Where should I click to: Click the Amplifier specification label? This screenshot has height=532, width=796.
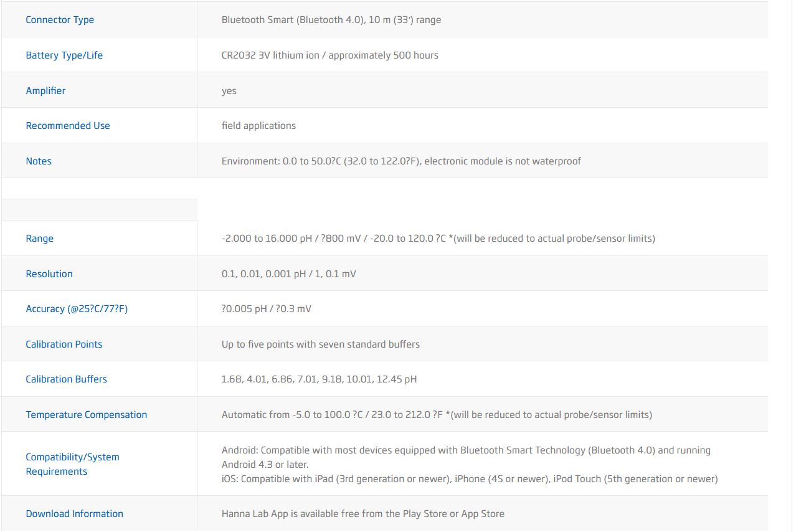click(45, 91)
